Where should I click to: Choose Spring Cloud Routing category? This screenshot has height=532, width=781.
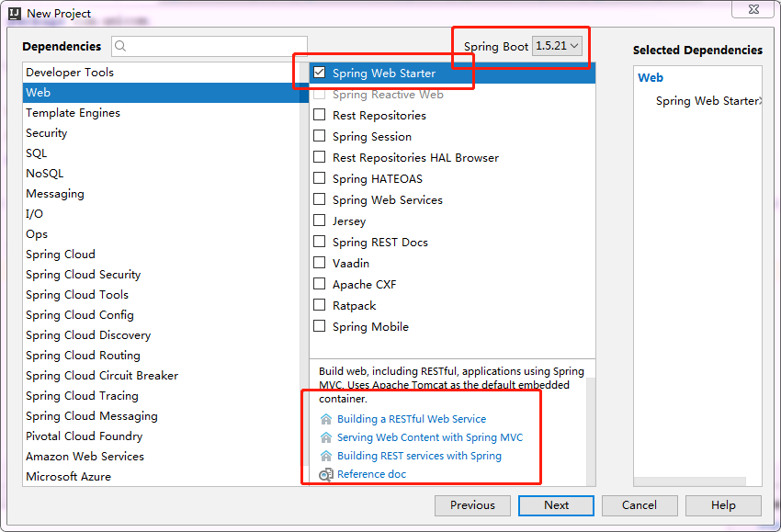click(x=162, y=356)
